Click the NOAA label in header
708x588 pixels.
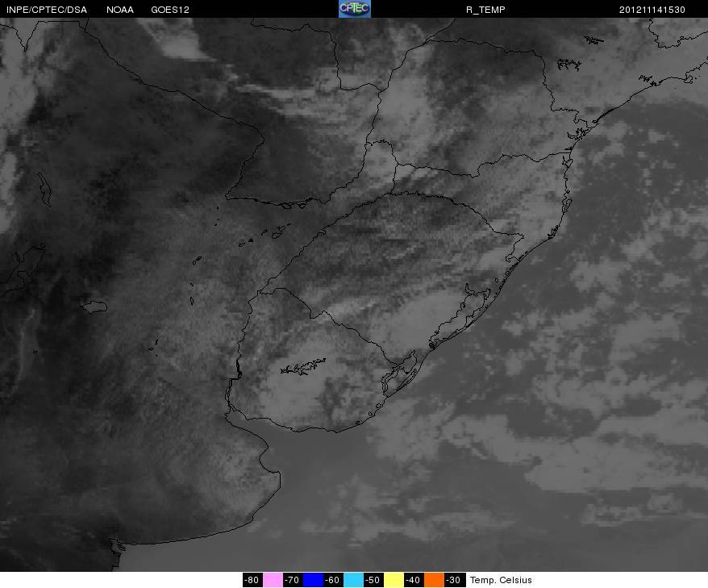120,10
